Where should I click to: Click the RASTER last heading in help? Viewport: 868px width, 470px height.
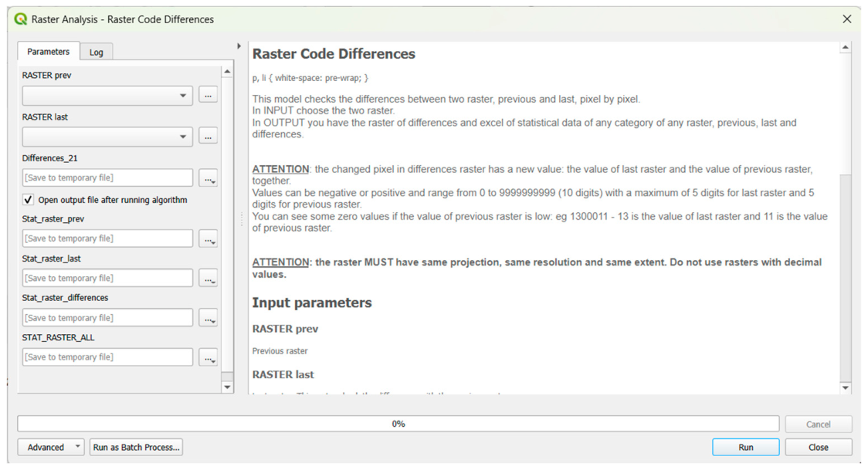click(x=283, y=375)
